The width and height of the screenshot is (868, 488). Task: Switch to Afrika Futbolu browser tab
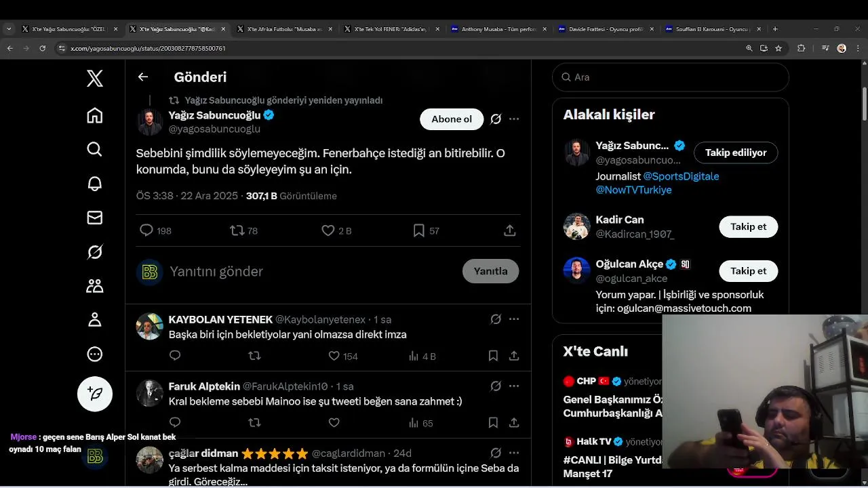[x=283, y=29]
